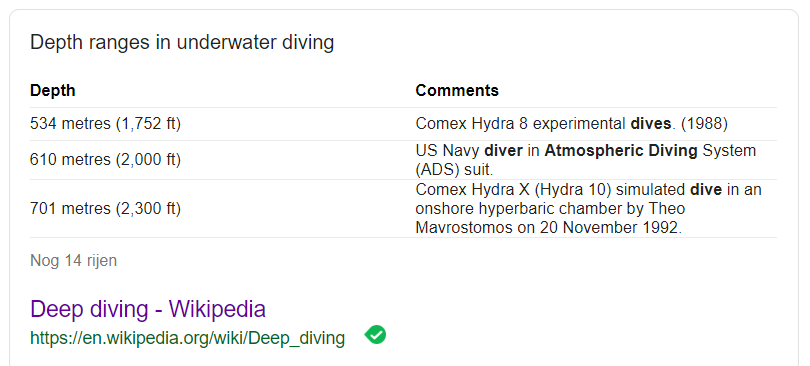
Task: Select the Comments column header
Action: (x=457, y=91)
